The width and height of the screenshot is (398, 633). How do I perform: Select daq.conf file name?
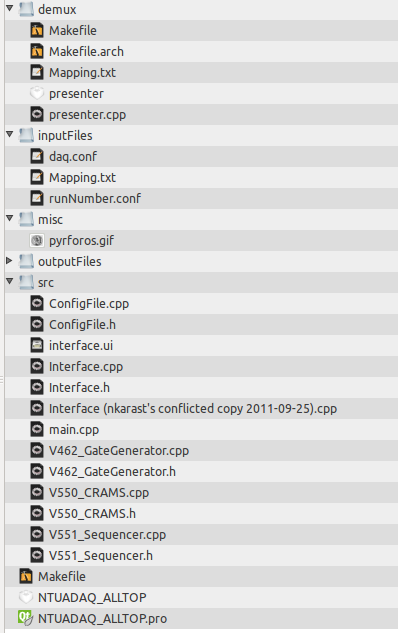(x=73, y=157)
